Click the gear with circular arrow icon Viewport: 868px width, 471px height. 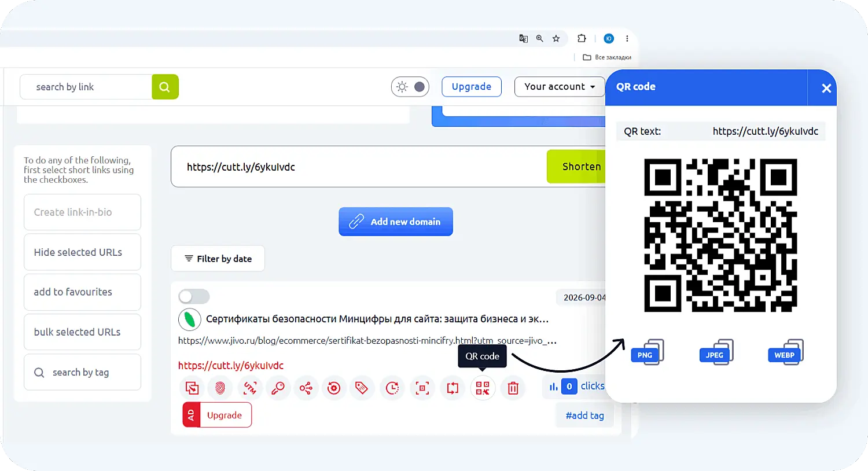334,388
